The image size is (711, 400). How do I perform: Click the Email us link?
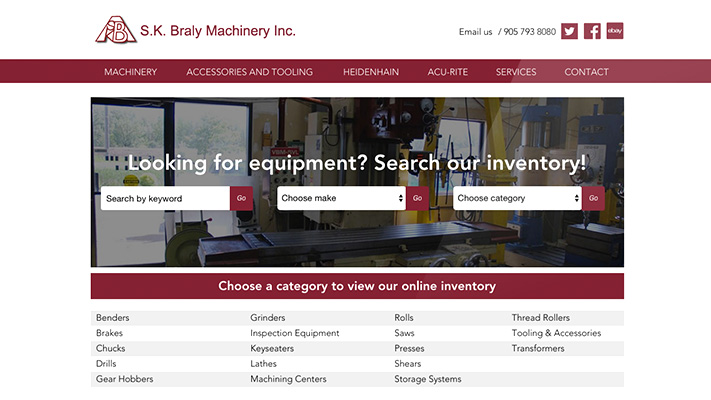click(475, 32)
